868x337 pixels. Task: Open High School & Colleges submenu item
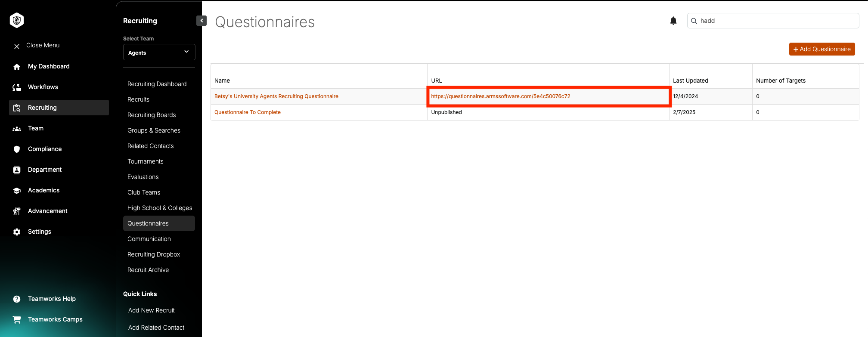tap(160, 208)
